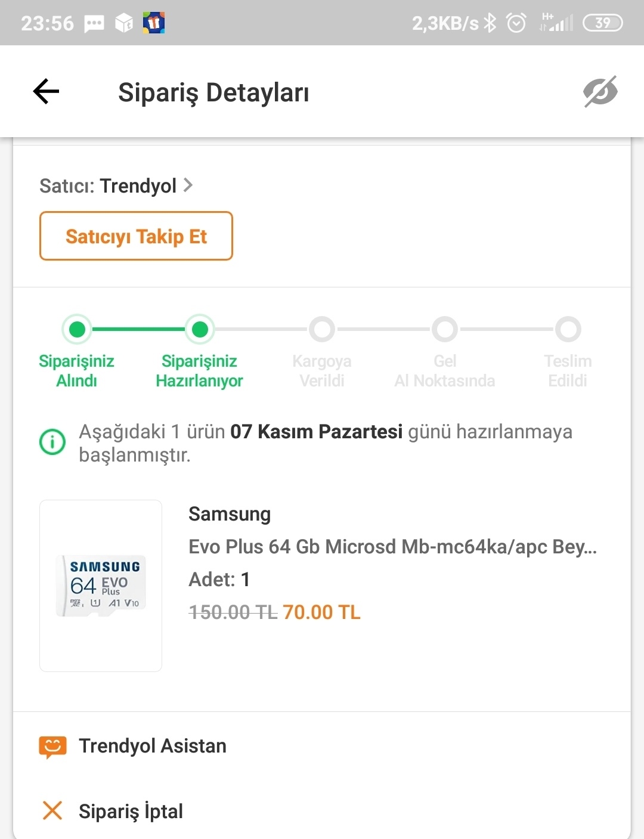Tap the gift app notification icon

pos(154,23)
